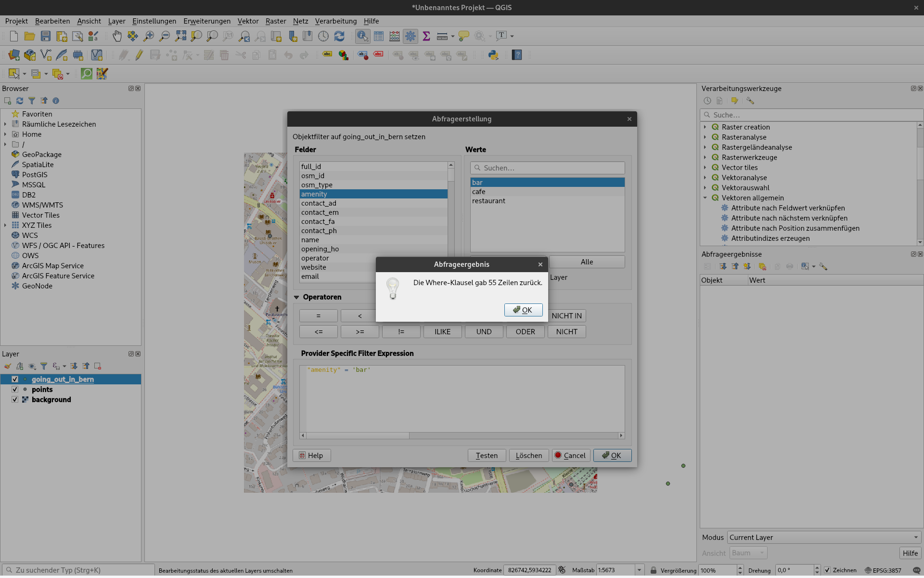This screenshot has width=924, height=578.
Task: Open the Vektor menu
Action: click(248, 21)
